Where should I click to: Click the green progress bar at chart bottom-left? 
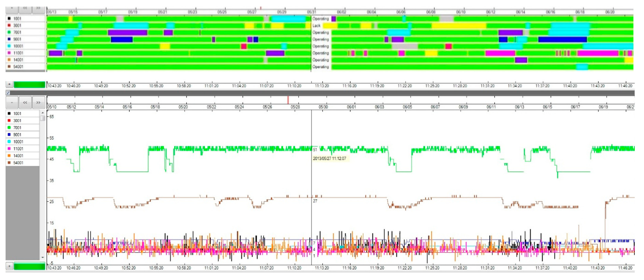(29, 266)
